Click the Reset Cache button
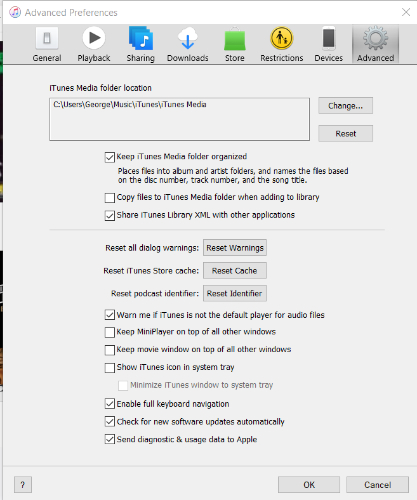The width and height of the screenshot is (417, 500). [x=235, y=271]
